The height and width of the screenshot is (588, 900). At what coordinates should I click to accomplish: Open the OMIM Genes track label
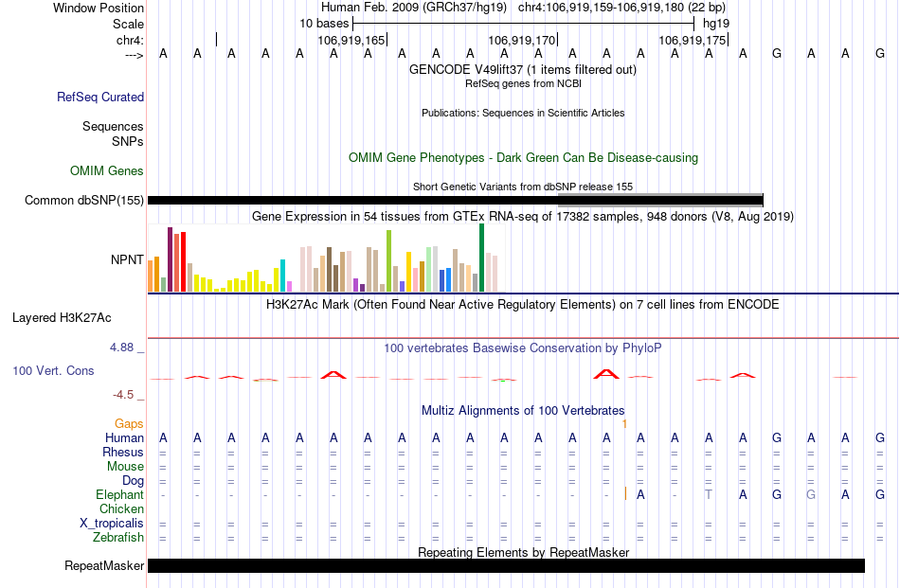(x=107, y=171)
